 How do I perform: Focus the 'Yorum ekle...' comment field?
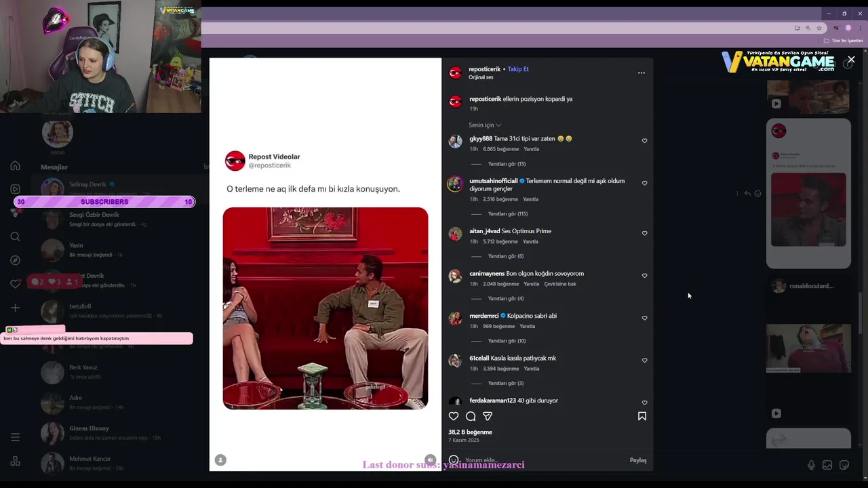542,460
